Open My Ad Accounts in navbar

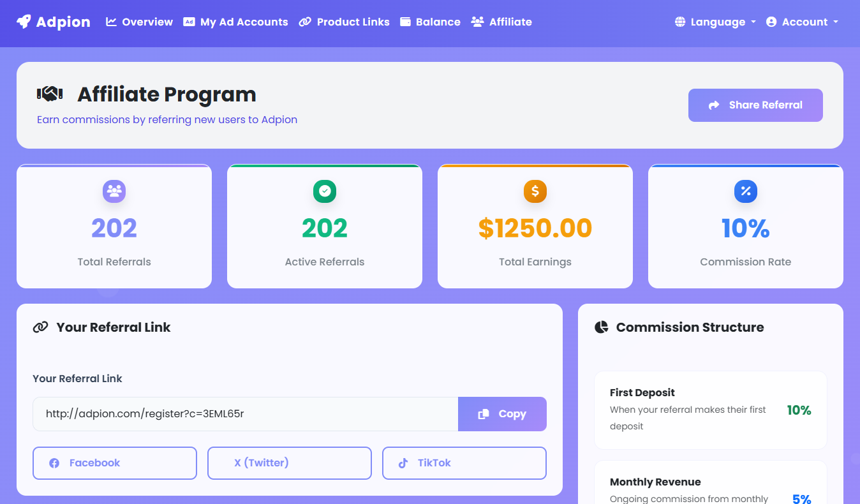click(x=235, y=22)
